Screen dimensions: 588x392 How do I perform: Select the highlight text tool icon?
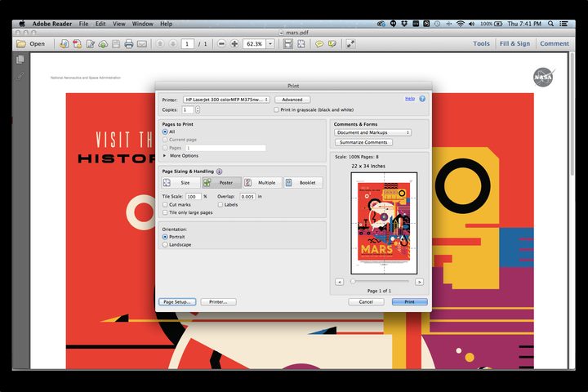(x=332, y=44)
